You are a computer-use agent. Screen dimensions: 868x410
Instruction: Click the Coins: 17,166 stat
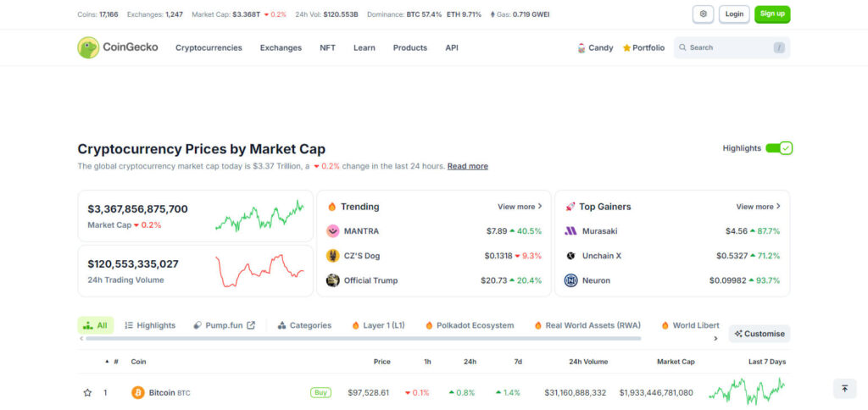(x=98, y=14)
